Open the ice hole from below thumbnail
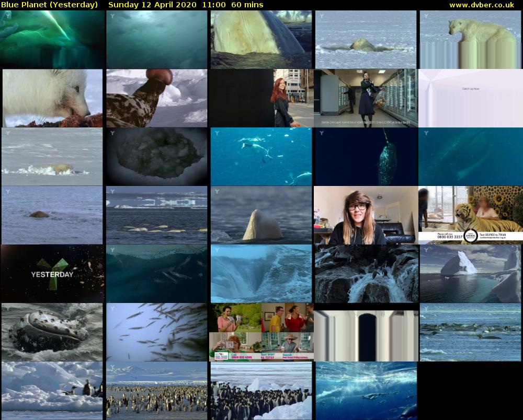The image size is (523, 420). click(x=157, y=157)
